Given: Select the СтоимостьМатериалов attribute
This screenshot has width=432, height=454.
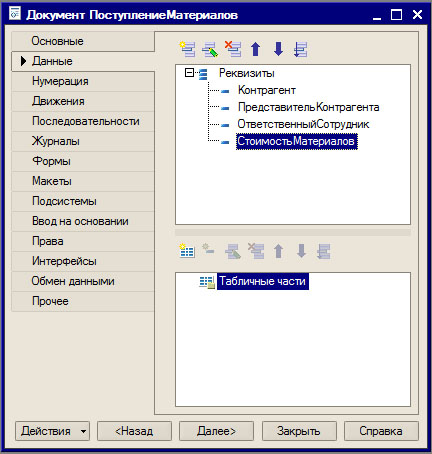Looking at the screenshot, I should coord(297,141).
